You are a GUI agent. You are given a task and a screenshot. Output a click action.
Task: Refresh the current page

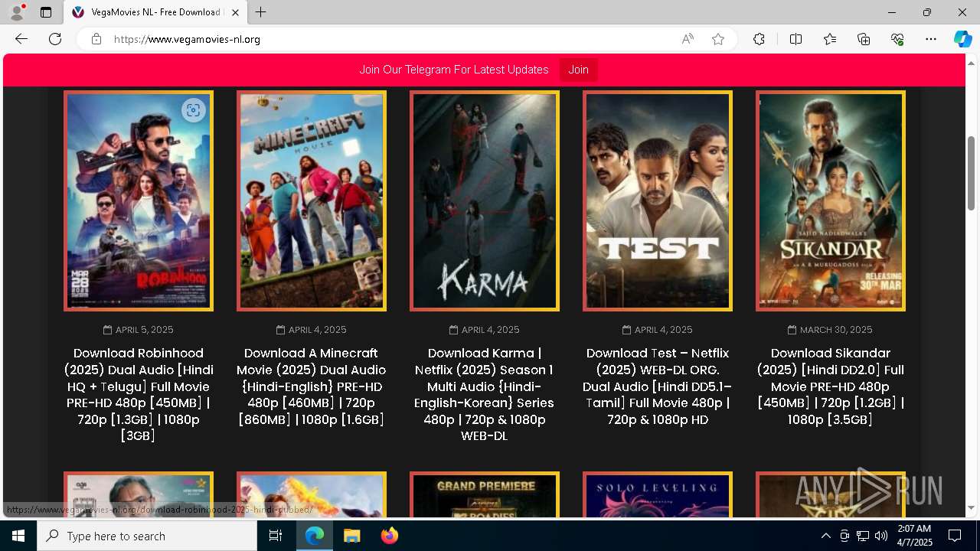click(55, 39)
